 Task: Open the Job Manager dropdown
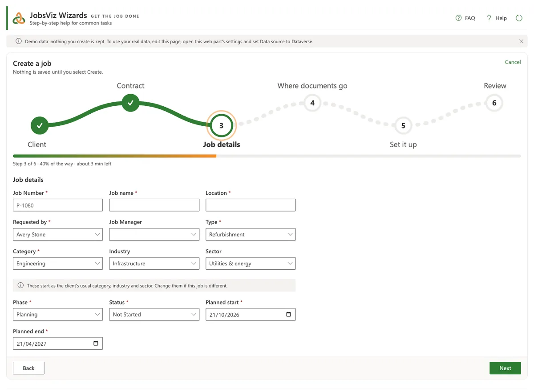pyautogui.click(x=154, y=234)
